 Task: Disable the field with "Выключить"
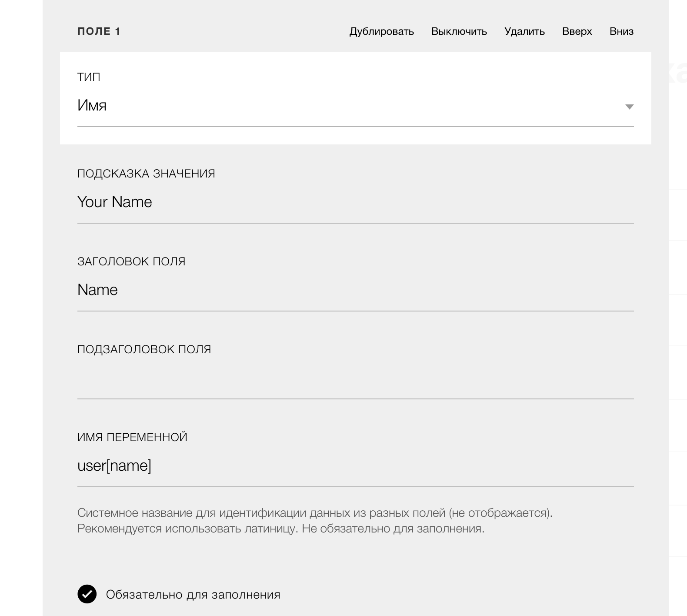click(x=459, y=31)
